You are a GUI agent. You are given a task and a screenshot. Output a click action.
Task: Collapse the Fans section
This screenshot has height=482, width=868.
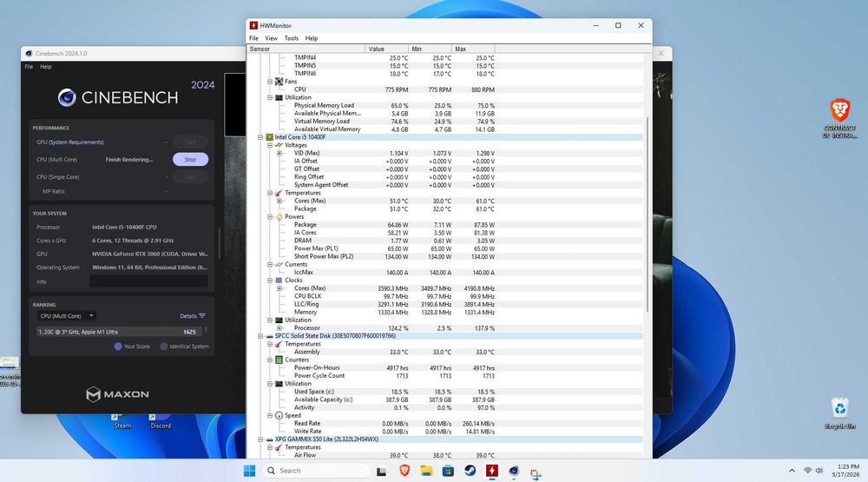tap(270, 82)
